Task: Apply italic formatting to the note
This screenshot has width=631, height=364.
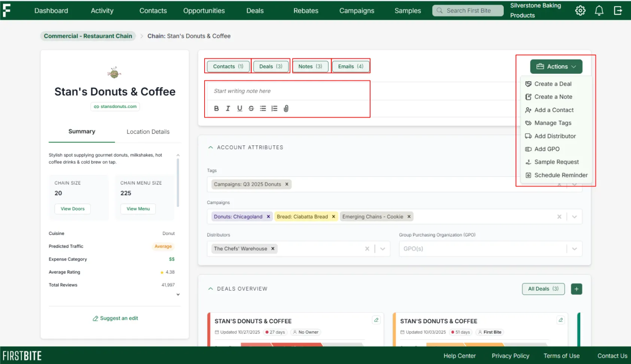Action: (228, 108)
